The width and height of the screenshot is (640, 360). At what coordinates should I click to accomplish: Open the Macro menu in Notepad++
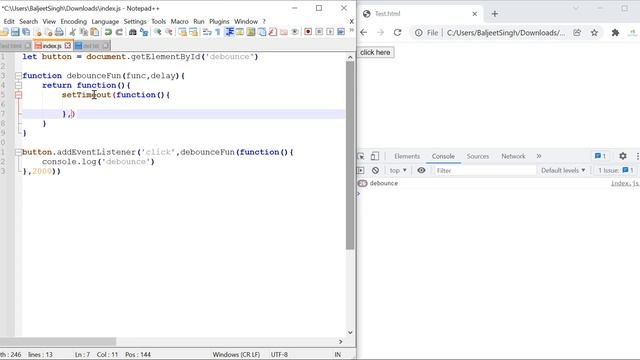point(180,21)
